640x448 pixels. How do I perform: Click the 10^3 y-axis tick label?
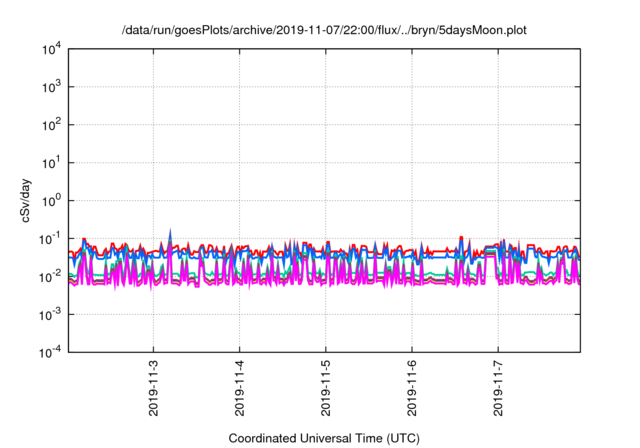(48, 87)
